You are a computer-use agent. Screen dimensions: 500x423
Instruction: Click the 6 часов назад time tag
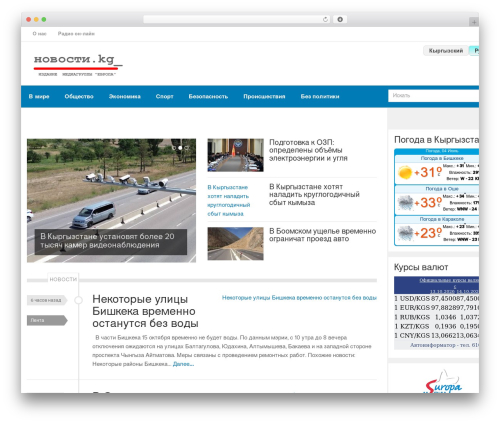tap(47, 300)
